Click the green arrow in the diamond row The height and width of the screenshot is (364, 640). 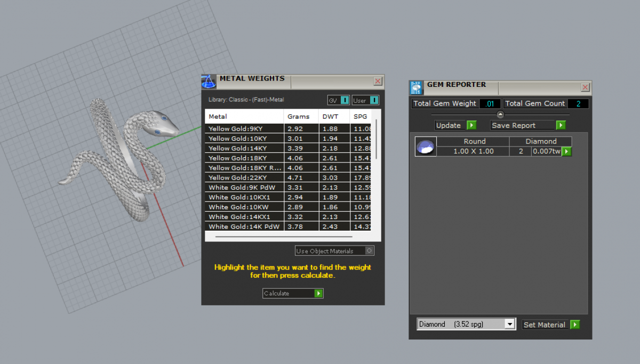coord(566,151)
